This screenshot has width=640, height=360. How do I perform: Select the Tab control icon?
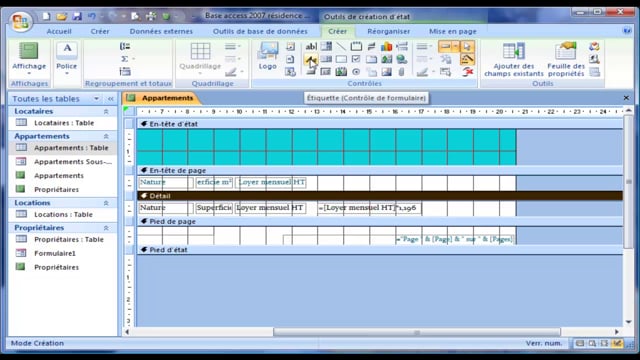(371, 60)
